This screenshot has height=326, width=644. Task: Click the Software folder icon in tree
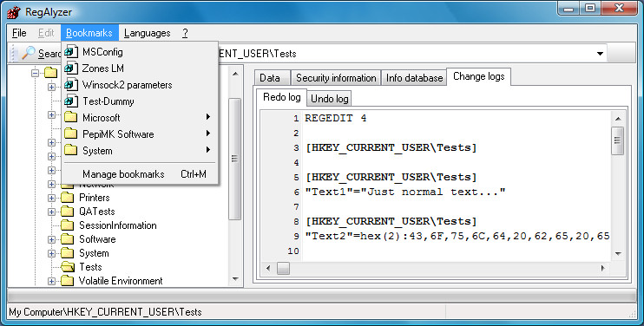[x=68, y=239]
